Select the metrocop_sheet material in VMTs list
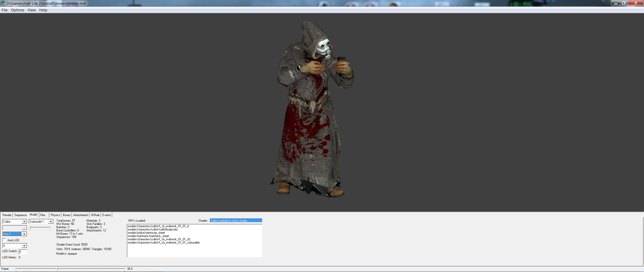 tap(146, 233)
